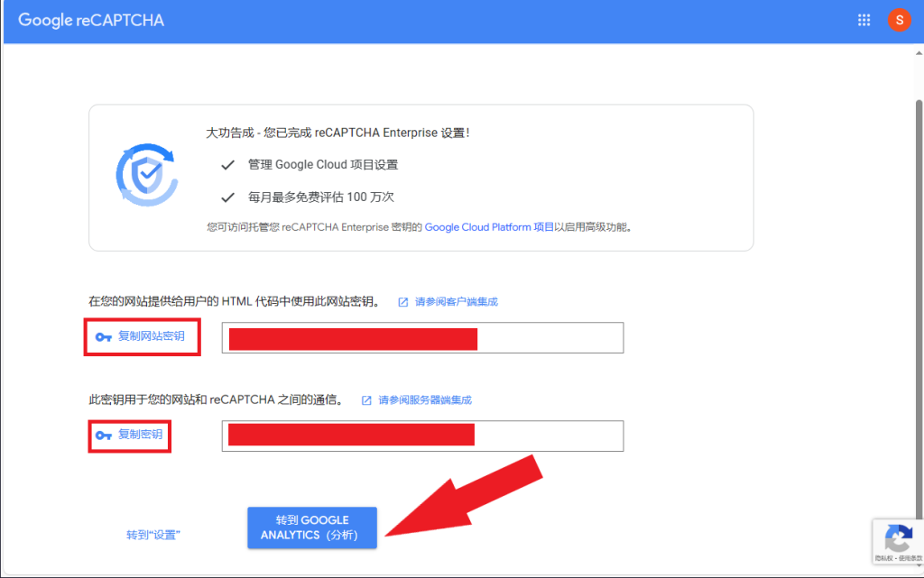Open the 请参阅客户端集成 link
This screenshot has width=924, height=578.
click(x=456, y=302)
